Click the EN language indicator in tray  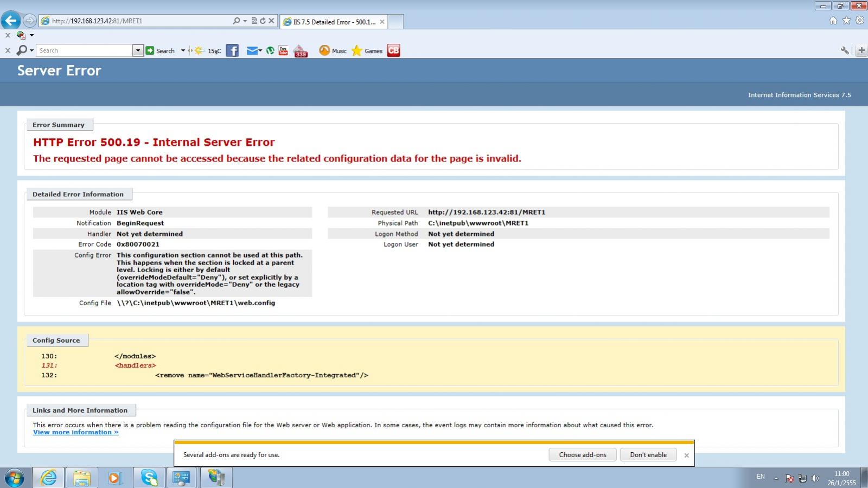click(761, 477)
